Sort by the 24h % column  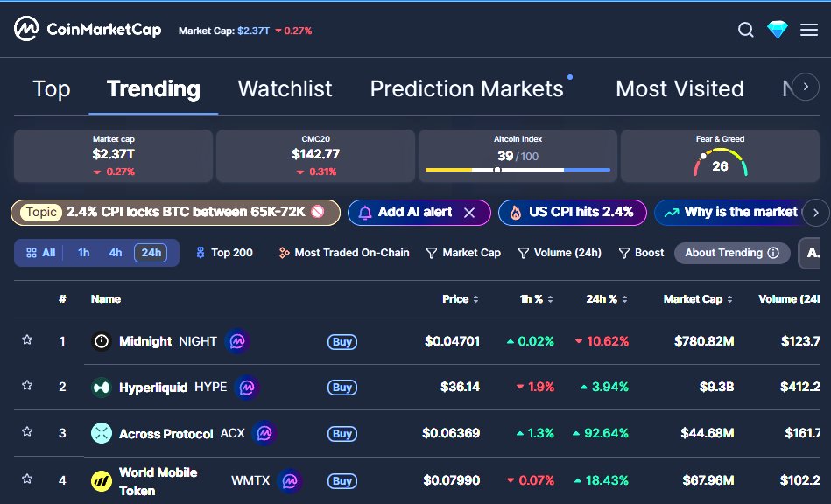607,299
